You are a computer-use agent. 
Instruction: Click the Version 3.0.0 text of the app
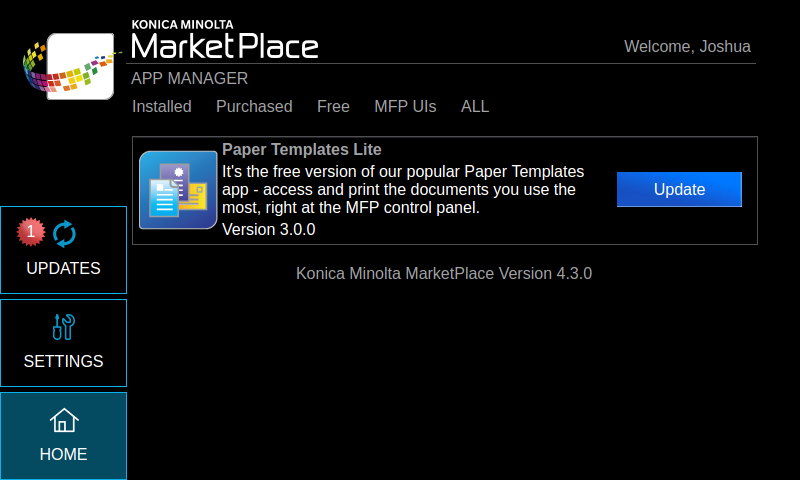pos(268,229)
